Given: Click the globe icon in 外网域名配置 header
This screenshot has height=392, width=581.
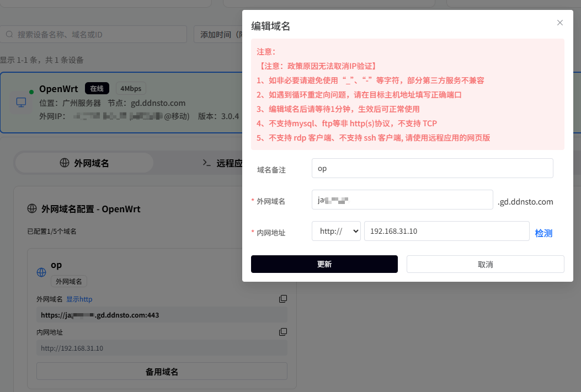Looking at the screenshot, I should [x=32, y=209].
